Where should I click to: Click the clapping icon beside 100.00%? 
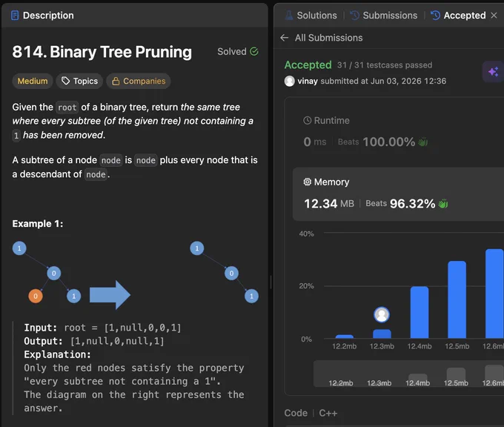pyautogui.click(x=423, y=142)
